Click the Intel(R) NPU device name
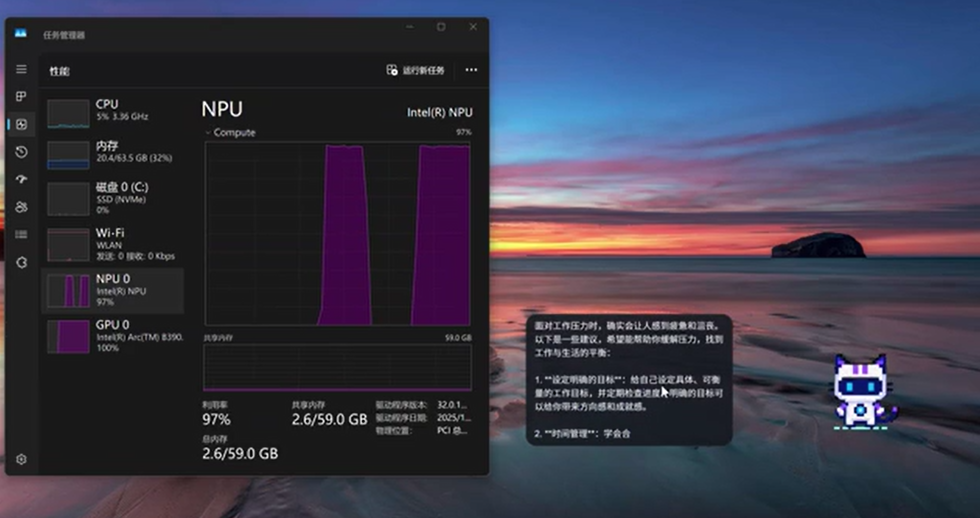Screen dimensions: 980x518 [x=440, y=113]
